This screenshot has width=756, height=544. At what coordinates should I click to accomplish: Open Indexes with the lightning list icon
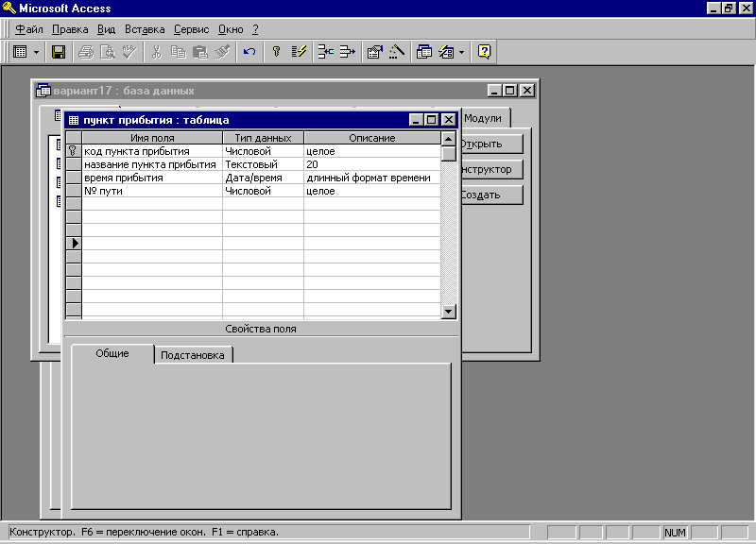[299, 52]
